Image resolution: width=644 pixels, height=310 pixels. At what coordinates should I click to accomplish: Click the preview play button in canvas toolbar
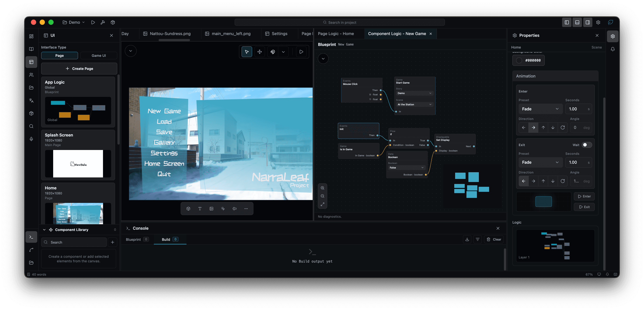click(301, 52)
